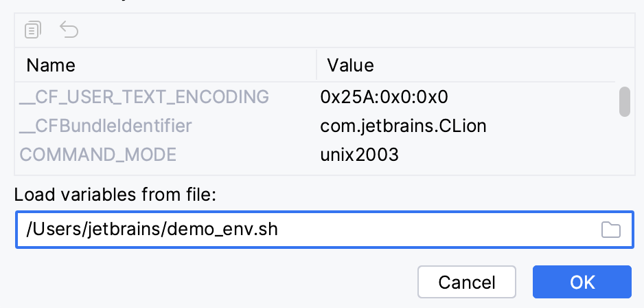Click the Name column header

click(x=51, y=66)
